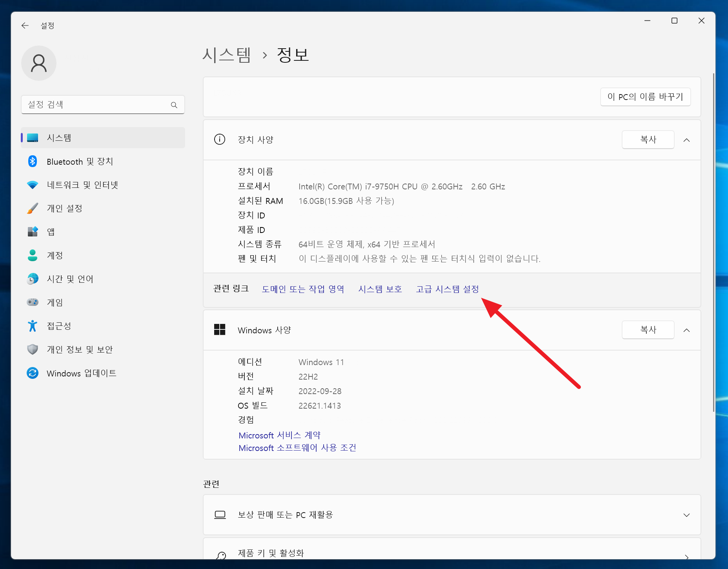Go to 개인 정보 및 보안
This screenshot has width=728, height=569.
103,349
